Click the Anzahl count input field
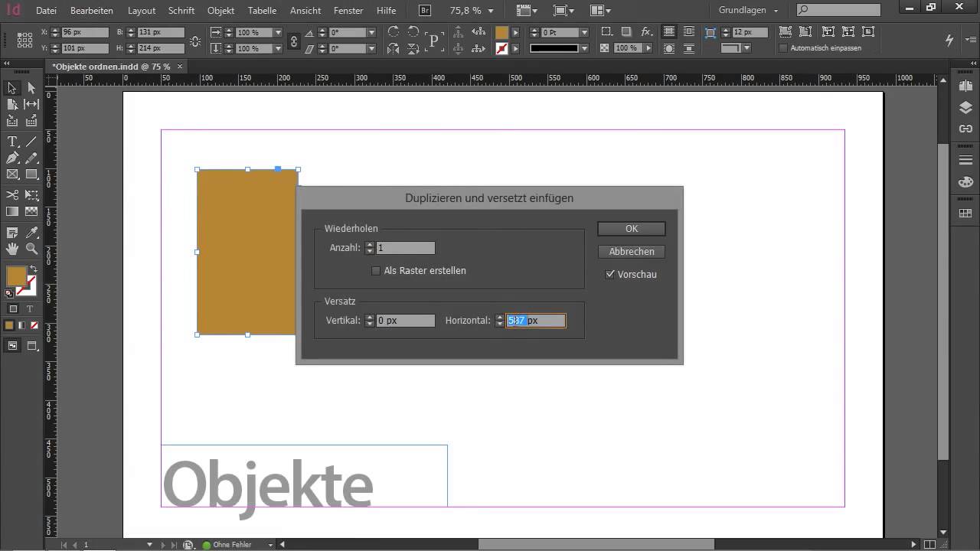This screenshot has width=980, height=551. tap(406, 248)
